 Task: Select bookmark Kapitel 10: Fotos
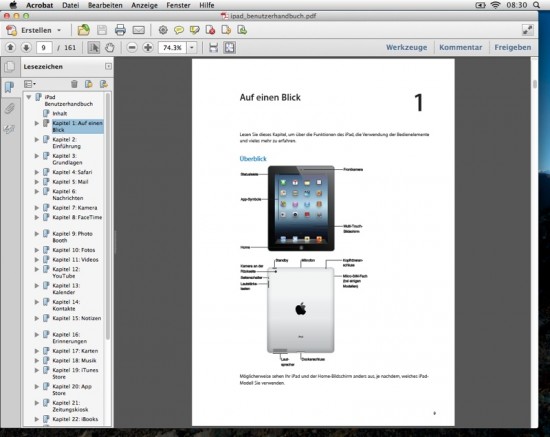pyautogui.click(x=74, y=250)
